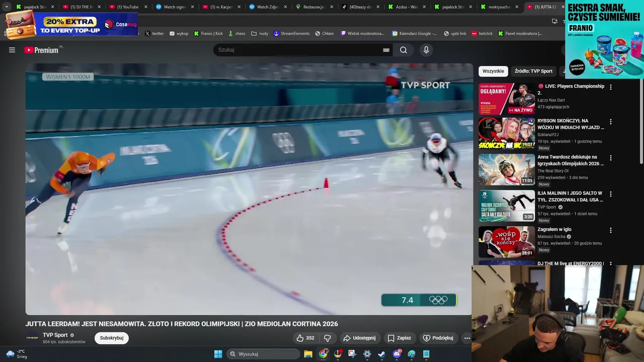Open the betclick bookmark

click(482, 34)
